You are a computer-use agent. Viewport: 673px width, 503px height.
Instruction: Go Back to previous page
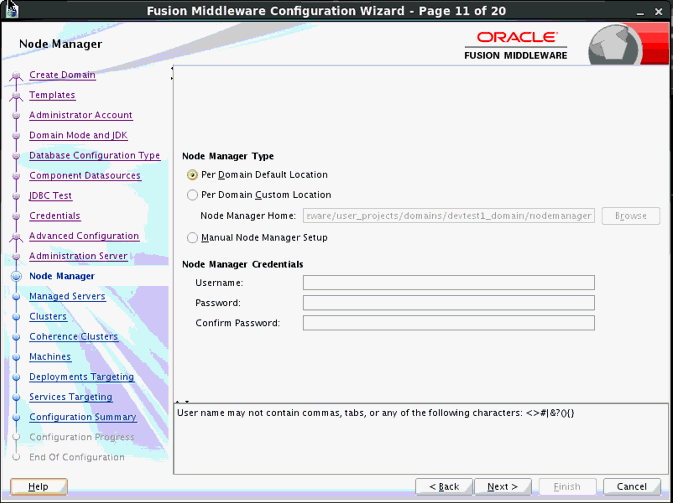tap(444, 487)
